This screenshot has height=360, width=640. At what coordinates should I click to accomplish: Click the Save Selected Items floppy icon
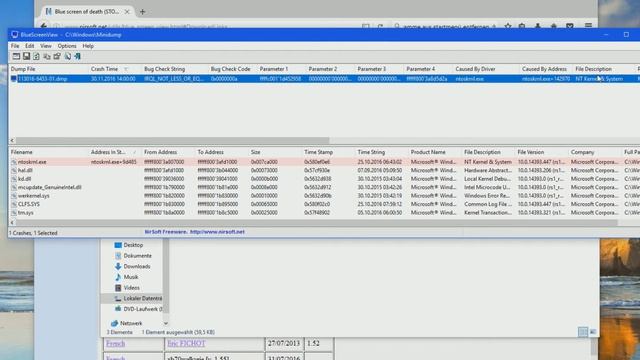[x=26, y=56]
